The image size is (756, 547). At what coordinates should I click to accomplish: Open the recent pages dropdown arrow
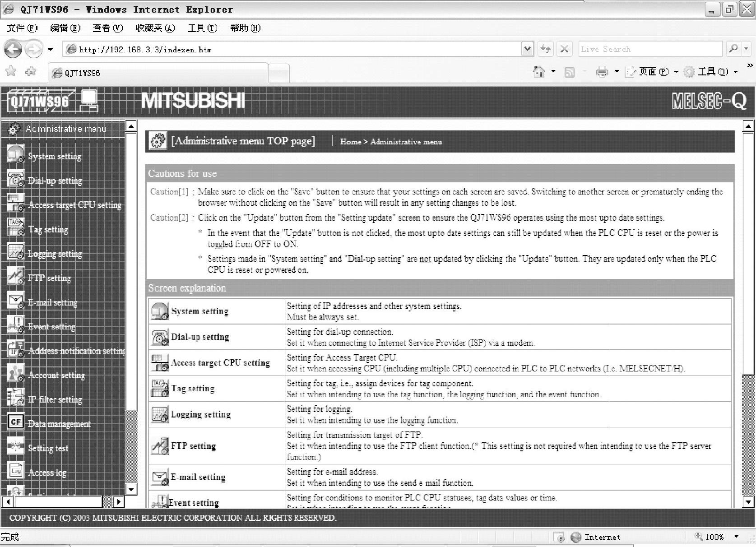coord(50,49)
